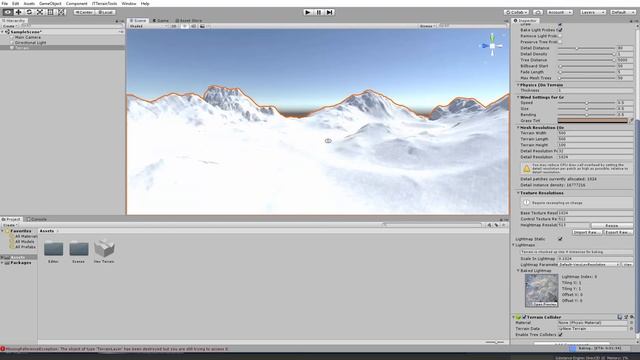This screenshot has width=640, height=360.
Task: Open Lightmap Parameters dropdown
Action: 589,264
